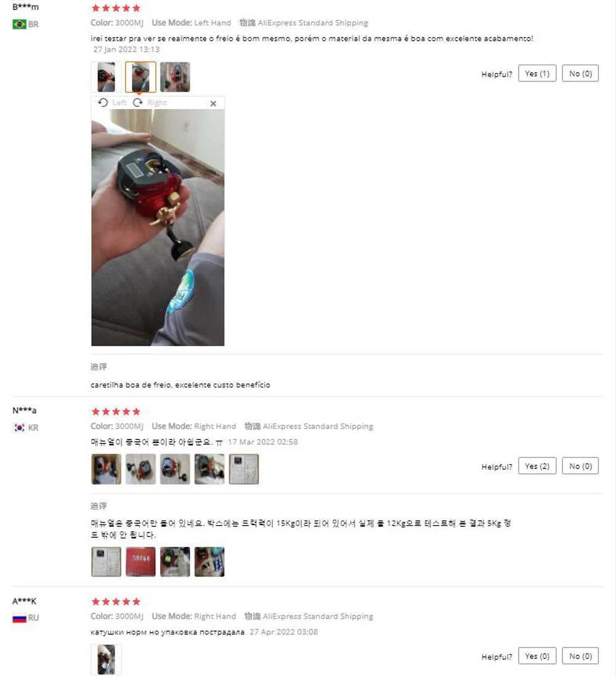The width and height of the screenshot is (616, 678).
Task: Vote No (0) on the Korean review
Action: point(580,466)
